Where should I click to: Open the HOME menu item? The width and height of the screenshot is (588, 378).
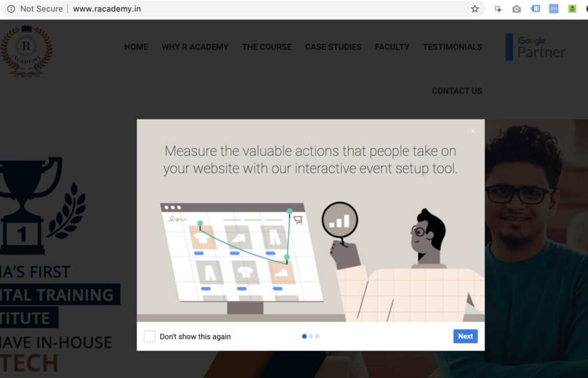pyautogui.click(x=136, y=47)
